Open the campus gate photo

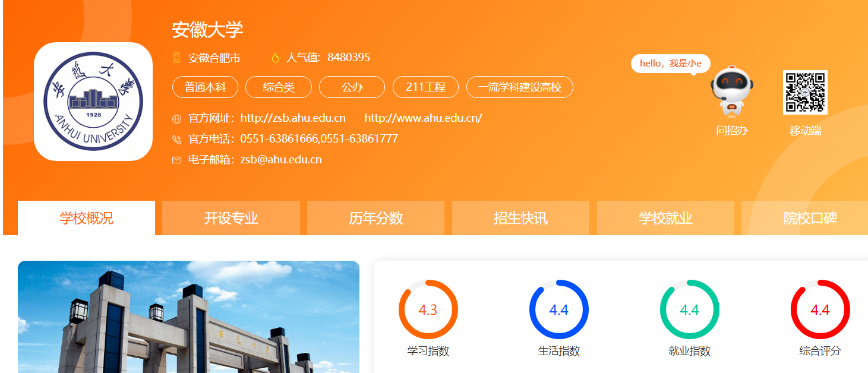188,317
